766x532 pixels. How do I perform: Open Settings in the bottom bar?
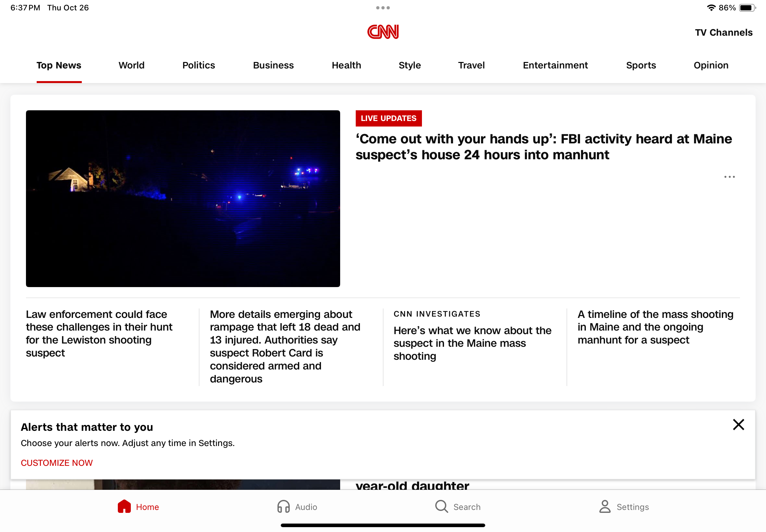pos(624,507)
